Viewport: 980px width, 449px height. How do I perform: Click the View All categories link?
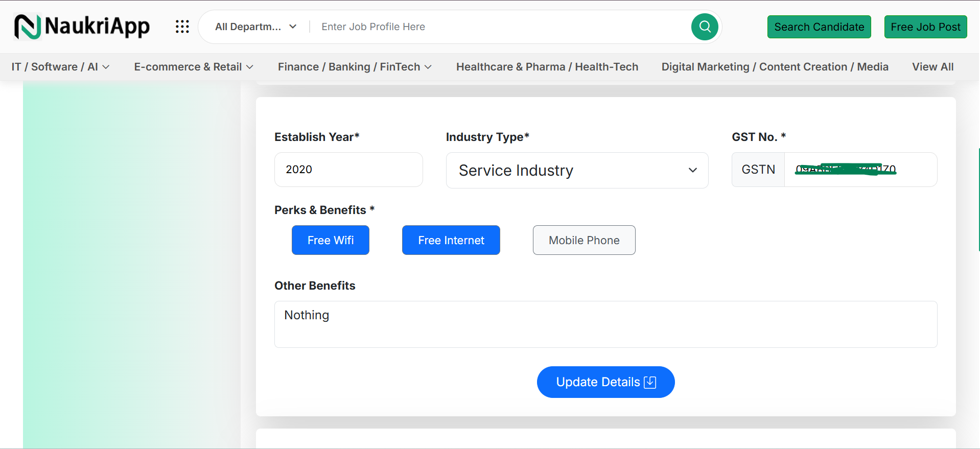point(932,67)
